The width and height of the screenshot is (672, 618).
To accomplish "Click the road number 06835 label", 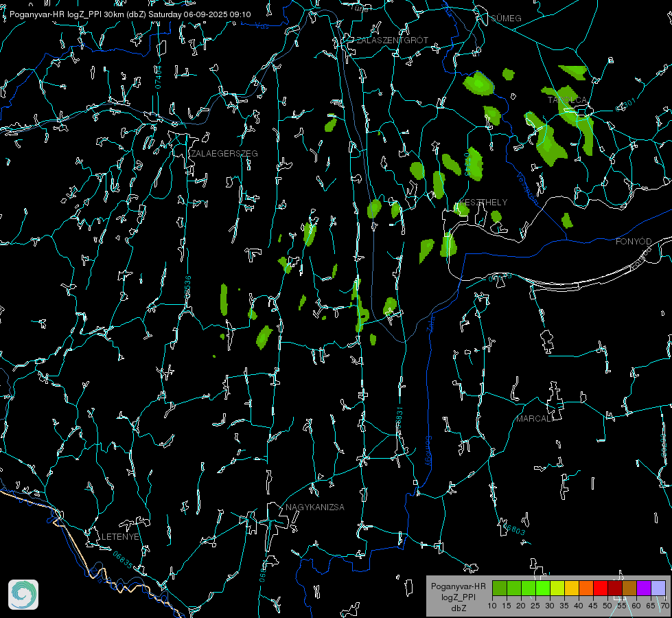I will pos(123,560).
